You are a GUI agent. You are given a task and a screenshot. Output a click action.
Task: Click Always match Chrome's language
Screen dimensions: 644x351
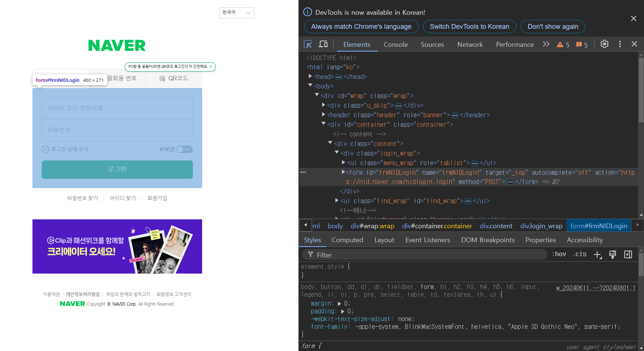coord(361,27)
